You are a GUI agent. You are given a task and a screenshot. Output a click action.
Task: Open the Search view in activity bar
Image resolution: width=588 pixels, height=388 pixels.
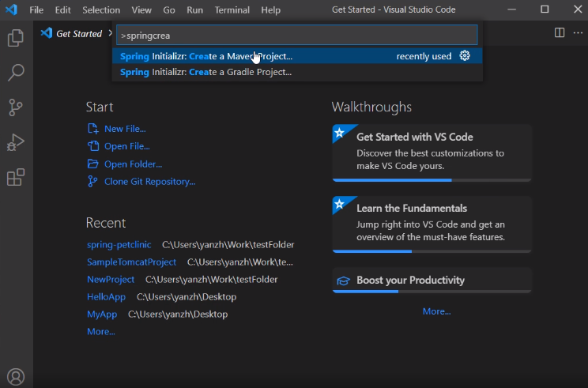[x=15, y=72]
